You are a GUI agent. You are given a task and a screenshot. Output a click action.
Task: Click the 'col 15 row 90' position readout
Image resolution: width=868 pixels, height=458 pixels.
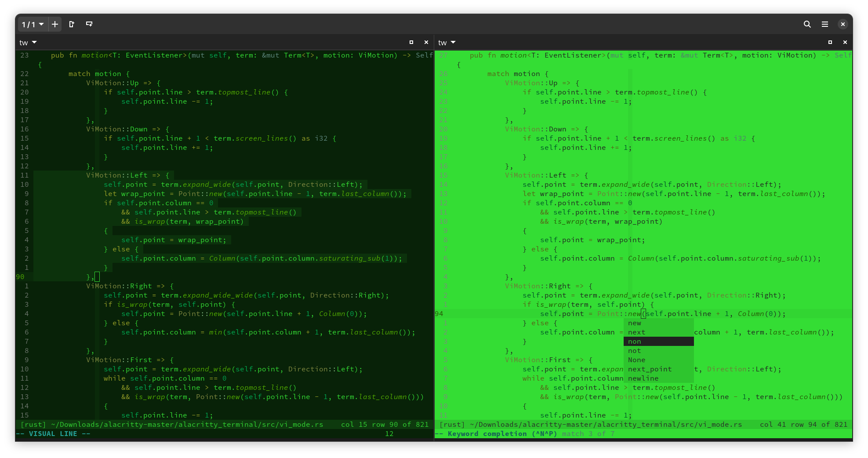click(x=374, y=424)
